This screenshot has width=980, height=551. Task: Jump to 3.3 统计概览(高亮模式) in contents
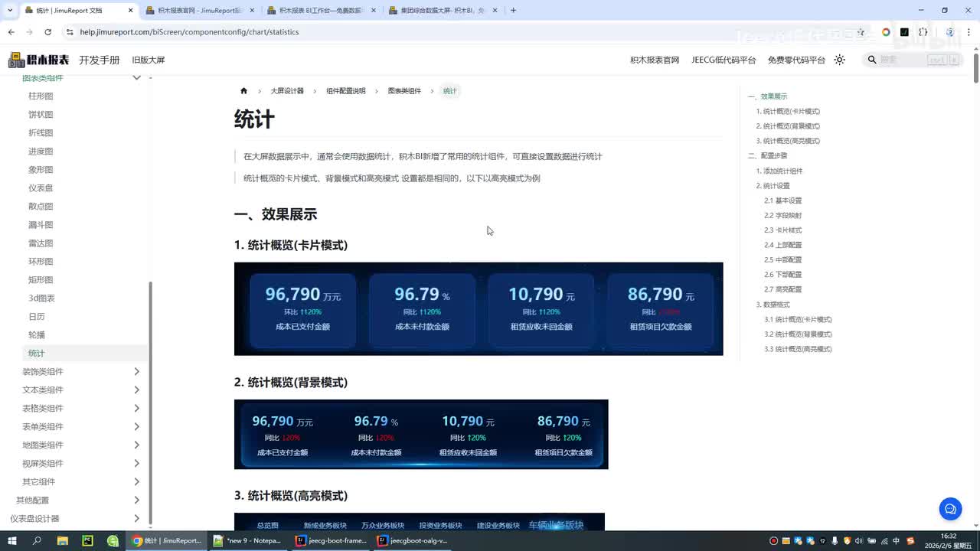pyautogui.click(x=798, y=349)
